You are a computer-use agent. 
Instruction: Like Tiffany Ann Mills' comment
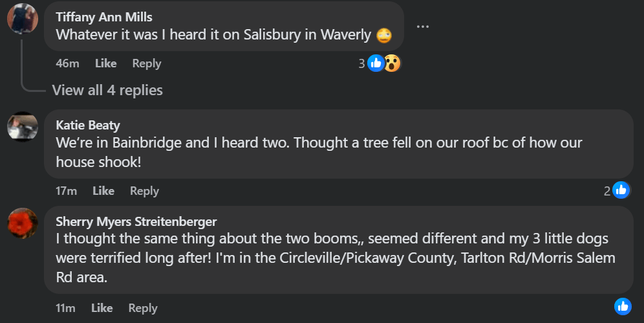click(x=105, y=63)
